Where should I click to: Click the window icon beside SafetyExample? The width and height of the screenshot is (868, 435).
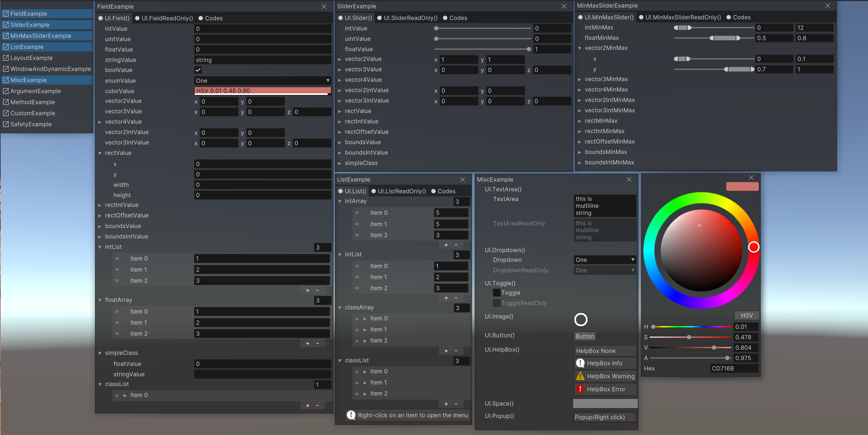coord(6,124)
